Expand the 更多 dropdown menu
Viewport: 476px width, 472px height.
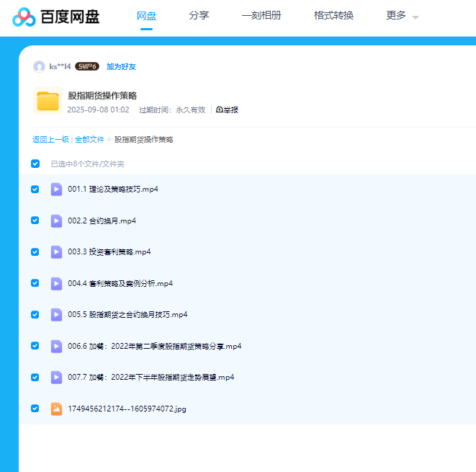[x=402, y=16]
